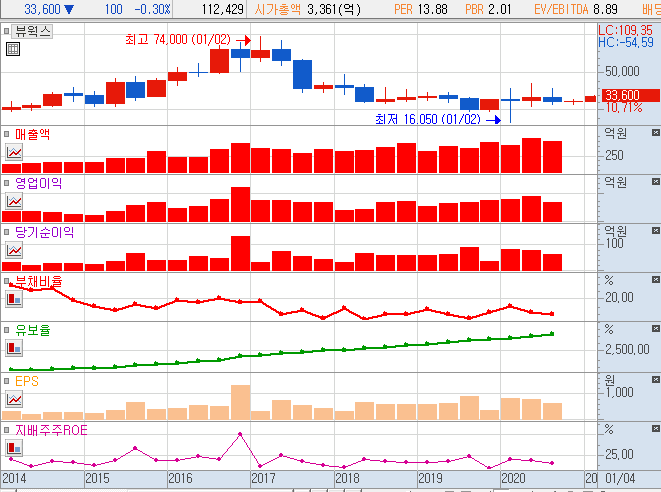Click the ROE peak point near 2017
661x492 pixels.
tap(240, 434)
